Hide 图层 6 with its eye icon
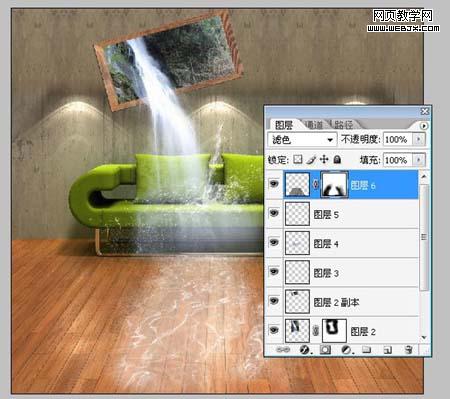The height and width of the screenshot is (399, 450). [274, 184]
